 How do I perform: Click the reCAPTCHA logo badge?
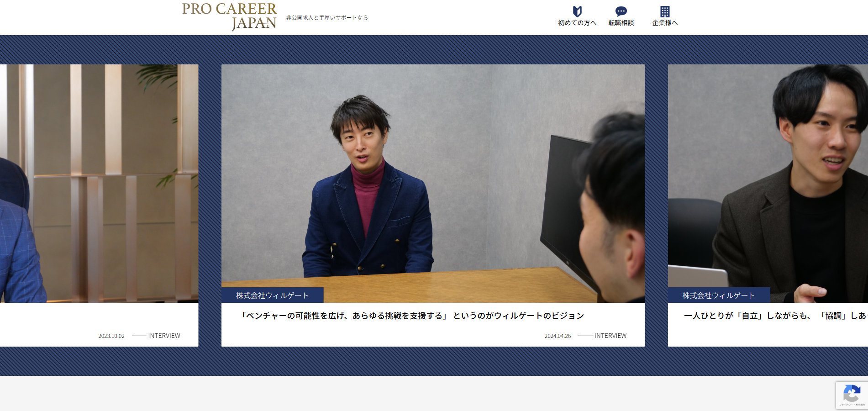coord(852,393)
